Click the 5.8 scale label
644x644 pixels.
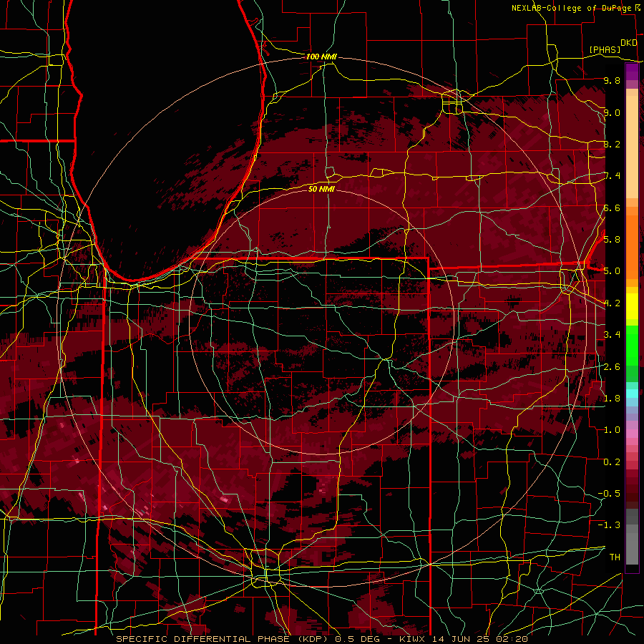(x=612, y=239)
